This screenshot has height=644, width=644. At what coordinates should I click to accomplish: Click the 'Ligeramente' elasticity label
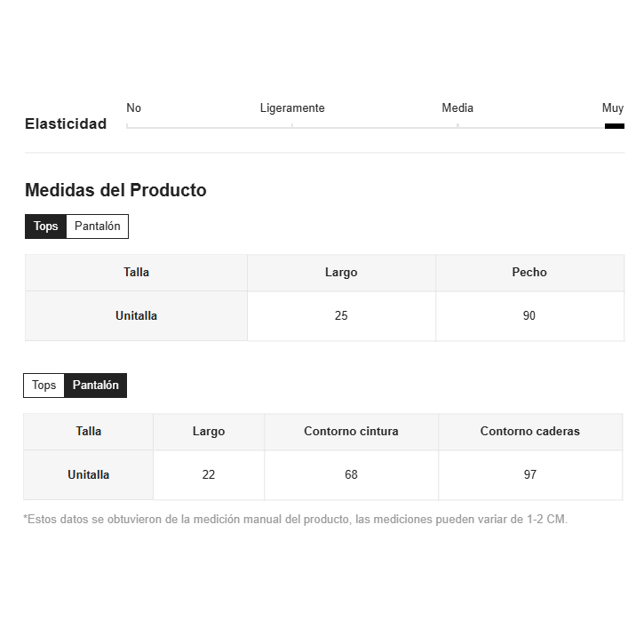[x=292, y=108]
